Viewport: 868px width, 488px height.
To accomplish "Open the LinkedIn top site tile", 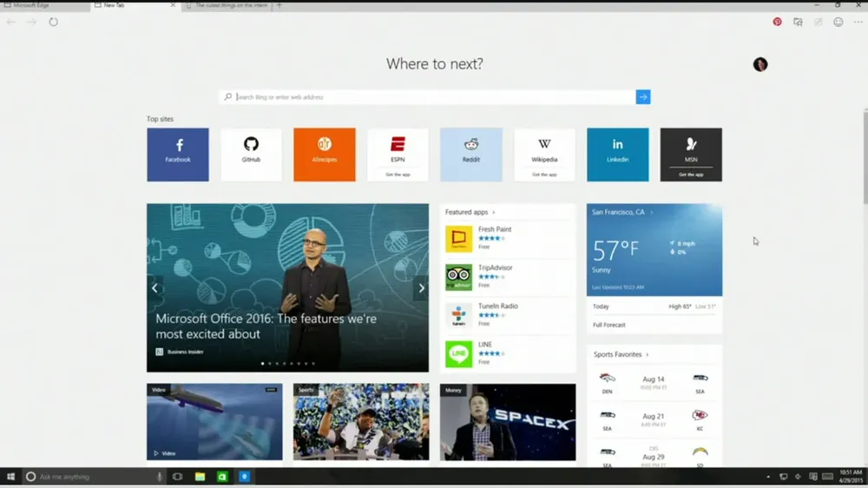I will point(618,155).
